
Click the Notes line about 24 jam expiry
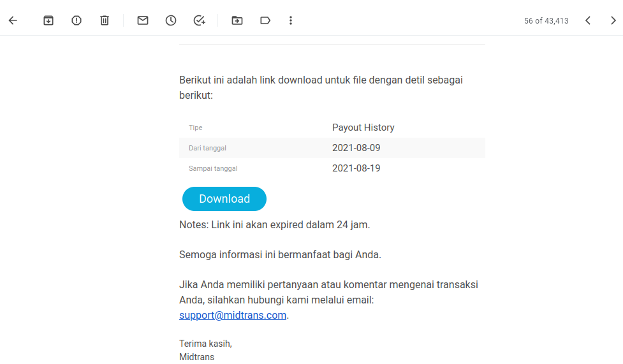click(x=275, y=225)
